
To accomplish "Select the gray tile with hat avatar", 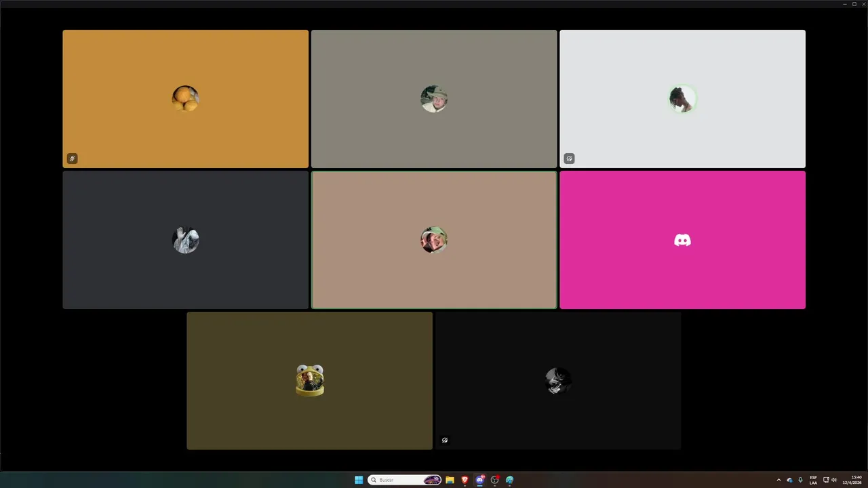I will click(434, 99).
